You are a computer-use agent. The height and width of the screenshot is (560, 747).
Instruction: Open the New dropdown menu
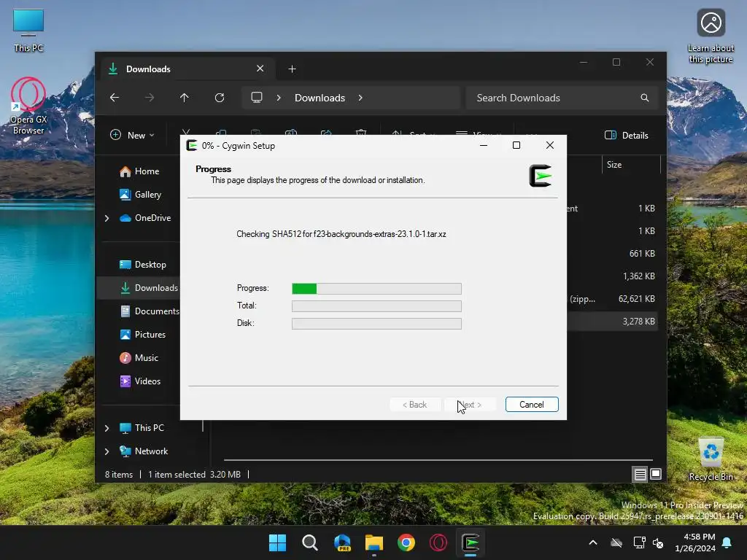pos(133,135)
